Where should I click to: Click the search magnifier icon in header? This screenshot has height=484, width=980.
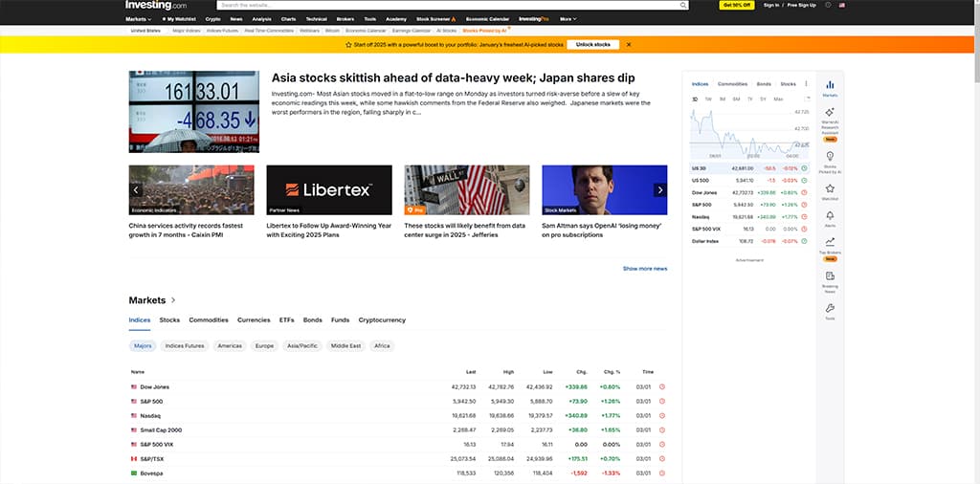(x=682, y=5)
